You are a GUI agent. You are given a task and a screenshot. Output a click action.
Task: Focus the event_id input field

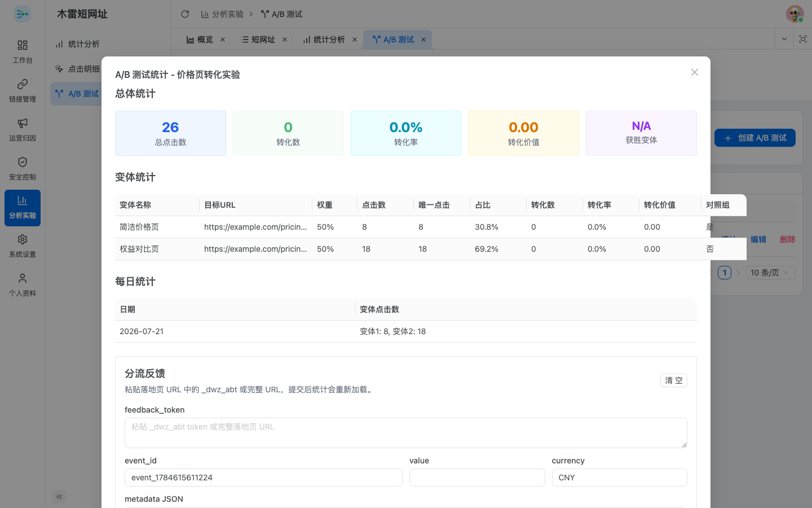pyautogui.click(x=263, y=478)
